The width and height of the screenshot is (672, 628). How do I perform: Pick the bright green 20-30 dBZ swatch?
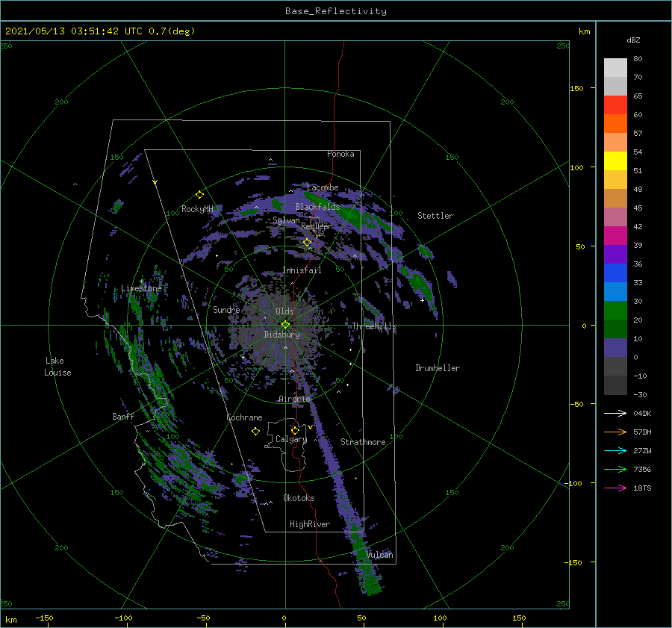coord(615,311)
